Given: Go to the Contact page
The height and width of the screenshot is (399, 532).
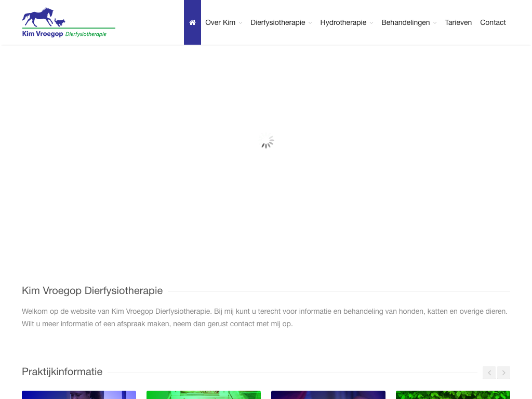Looking at the screenshot, I should [493, 22].
